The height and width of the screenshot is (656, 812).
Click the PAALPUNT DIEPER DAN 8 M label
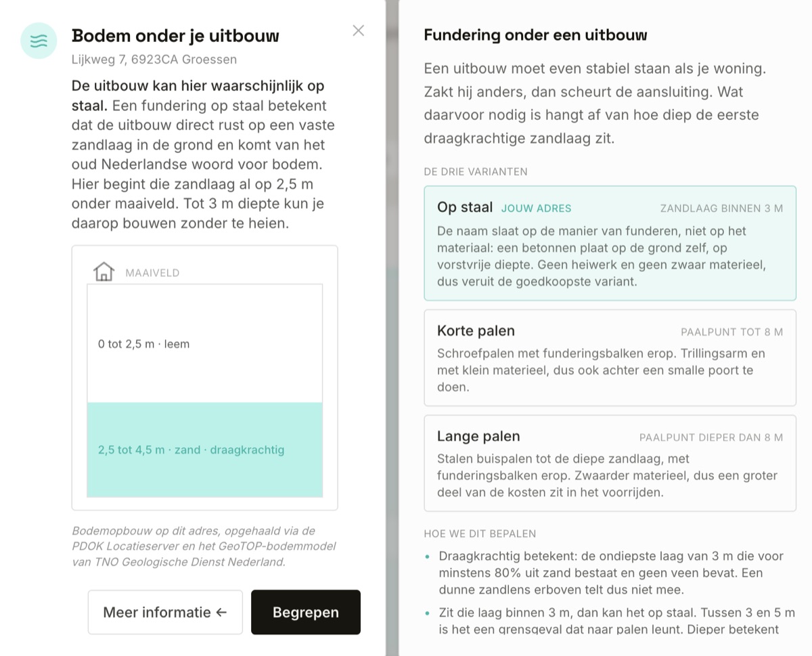click(711, 437)
